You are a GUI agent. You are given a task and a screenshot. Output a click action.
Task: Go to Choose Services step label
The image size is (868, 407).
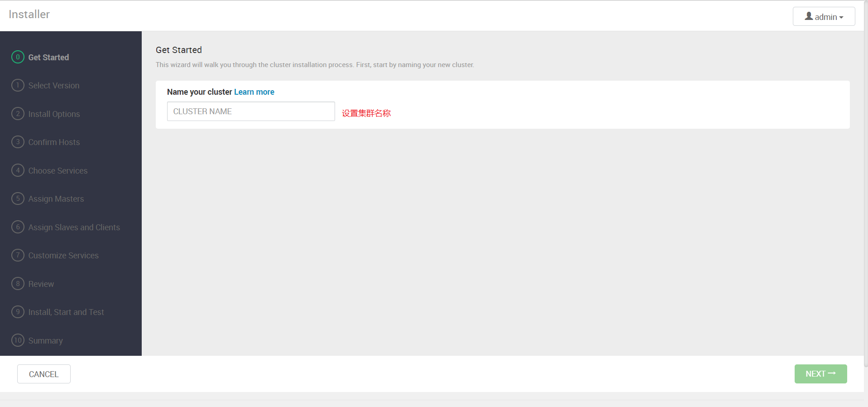tap(58, 171)
